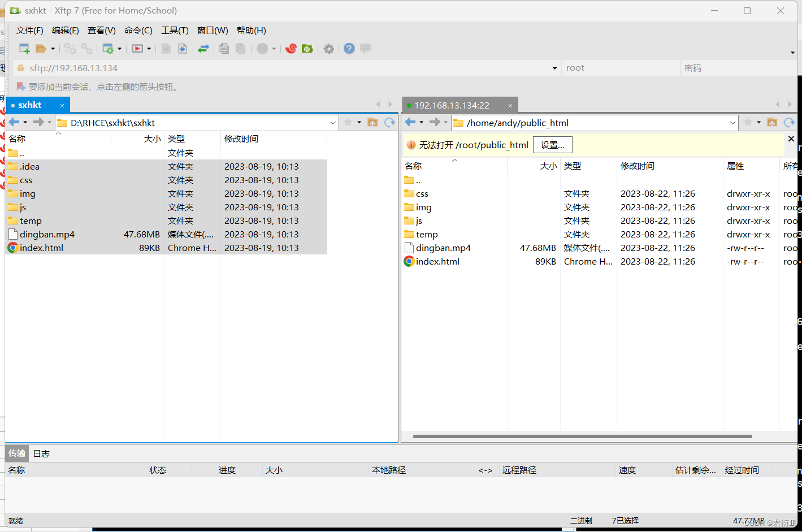Go back in the remote pane
802x532 pixels.
coord(411,122)
